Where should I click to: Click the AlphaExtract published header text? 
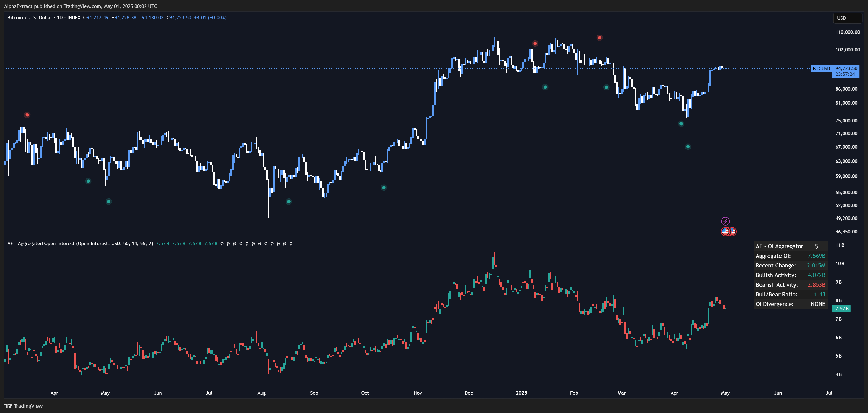pyautogui.click(x=81, y=6)
